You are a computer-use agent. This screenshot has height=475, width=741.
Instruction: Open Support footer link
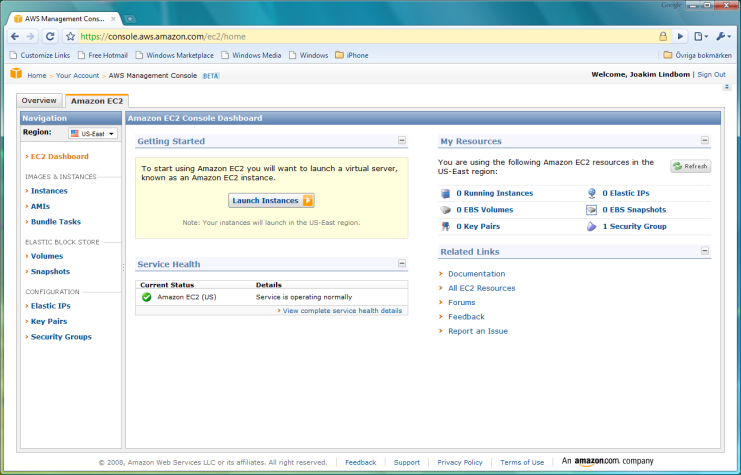407,462
